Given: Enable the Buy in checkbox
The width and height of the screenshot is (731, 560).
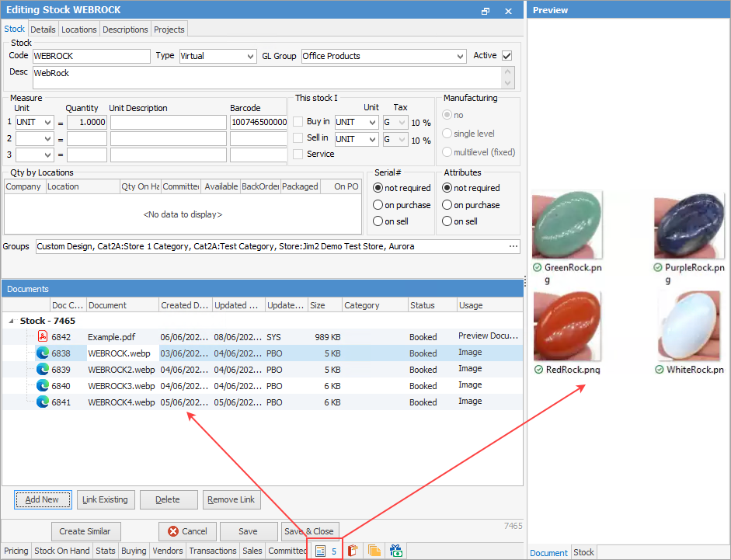Looking at the screenshot, I should click(x=298, y=122).
